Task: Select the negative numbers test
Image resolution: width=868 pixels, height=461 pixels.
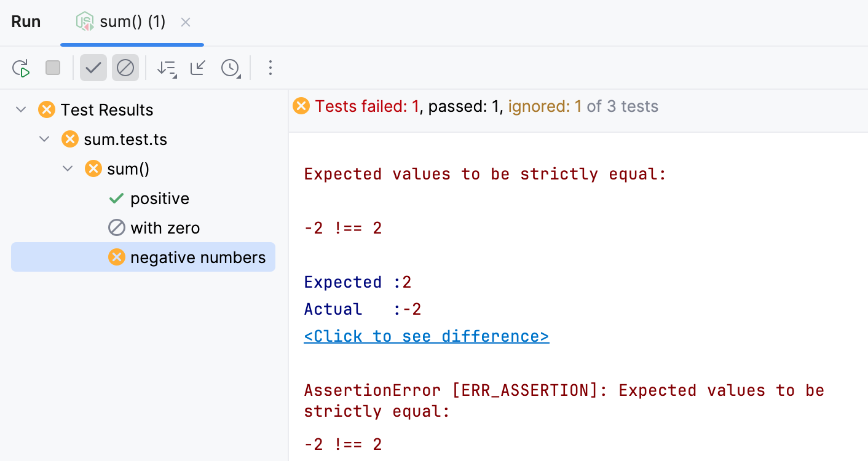Action: click(x=197, y=258)
